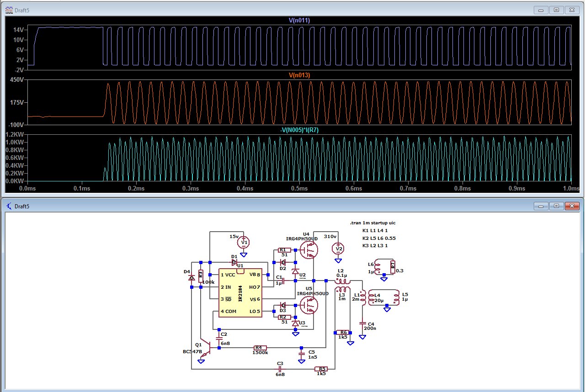Screen dimensions: 585x392
Task: Click the COM pin label on IR2184
Action: tap(230, 312)
